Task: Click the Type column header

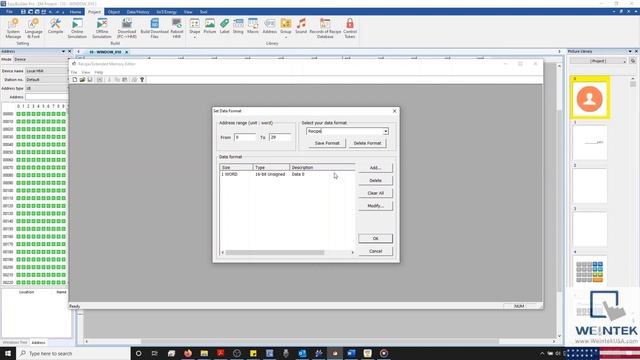Action: point(271,167)
